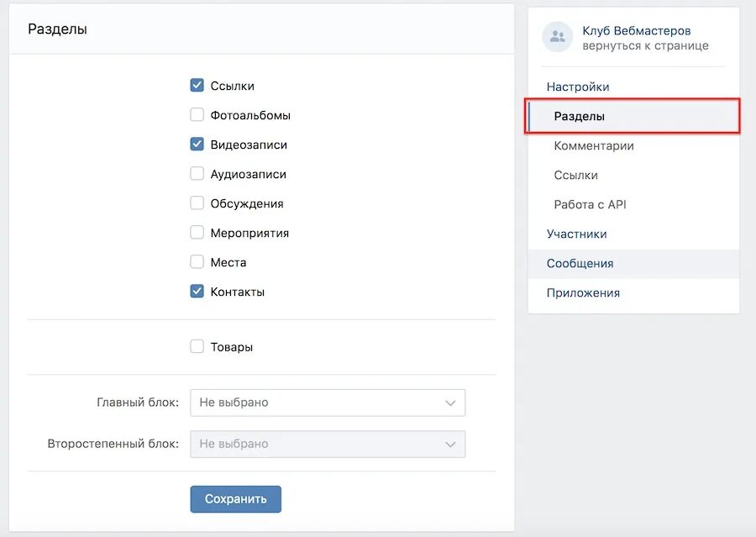Open the Главный блок dropdown
The height and width of the screenshot is (537, 756).
[328, 402]
